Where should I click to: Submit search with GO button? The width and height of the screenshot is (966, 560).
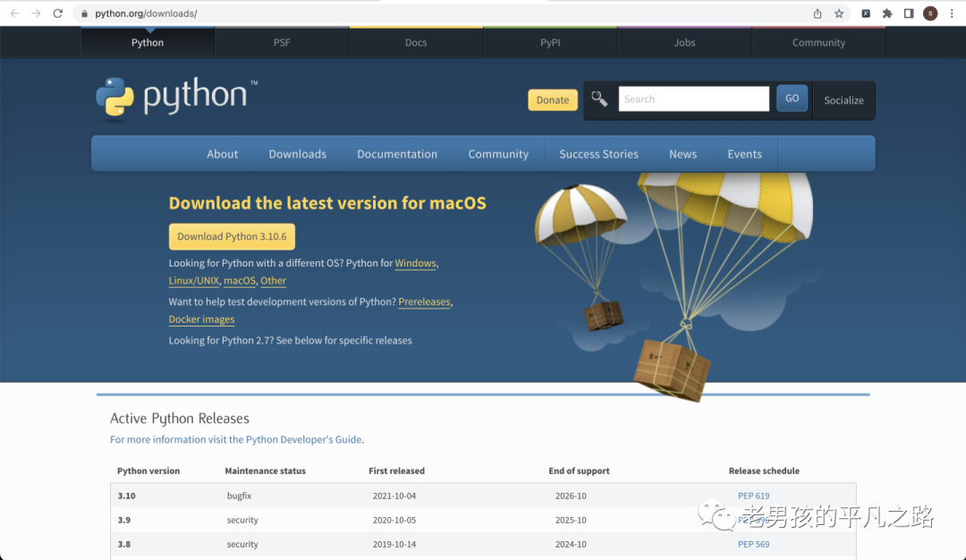[x=792, y=98]
